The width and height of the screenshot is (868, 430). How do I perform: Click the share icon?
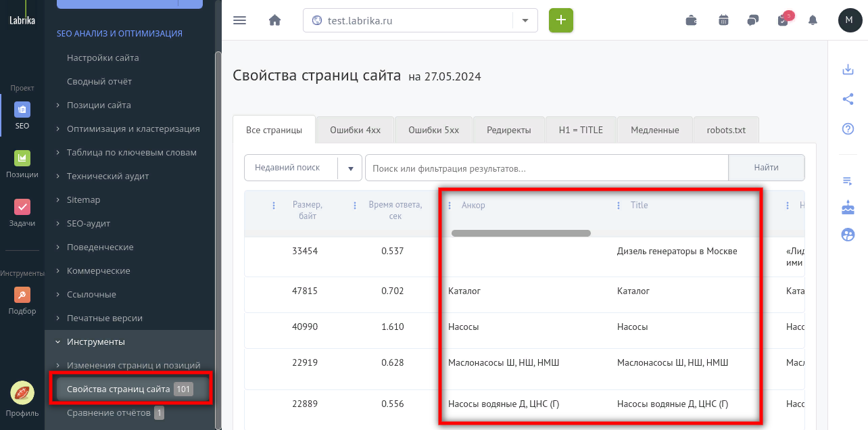[x=848, y=99]
